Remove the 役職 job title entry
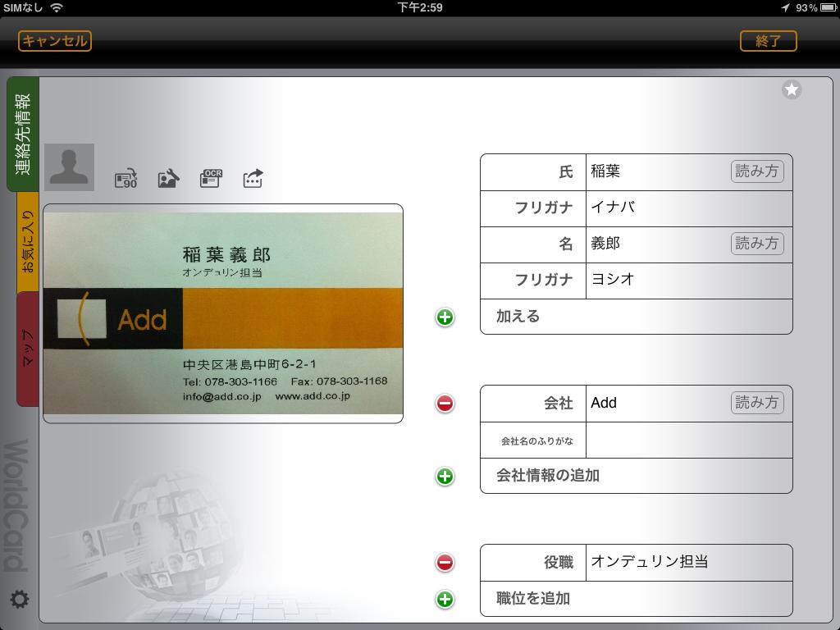Image resolution: width=840 pixels, height=630 pixels. point(445,563)
